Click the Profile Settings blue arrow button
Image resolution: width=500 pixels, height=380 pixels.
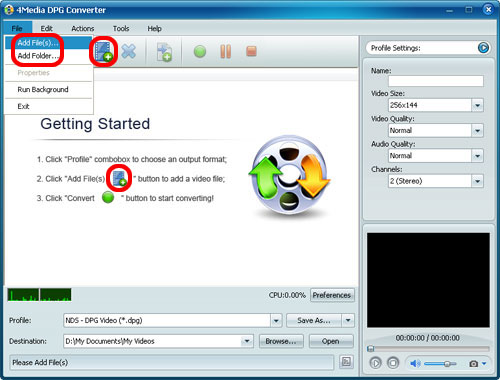coord(483,48)
